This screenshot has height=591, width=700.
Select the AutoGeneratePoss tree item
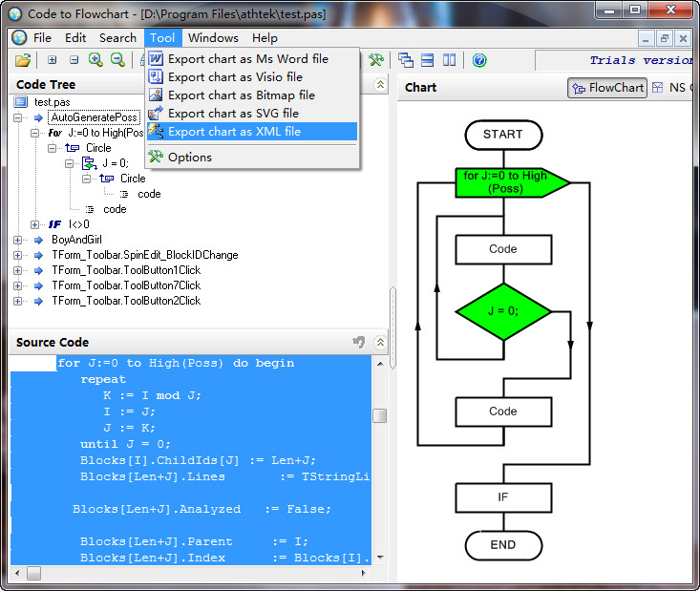(x=95, y=117)
